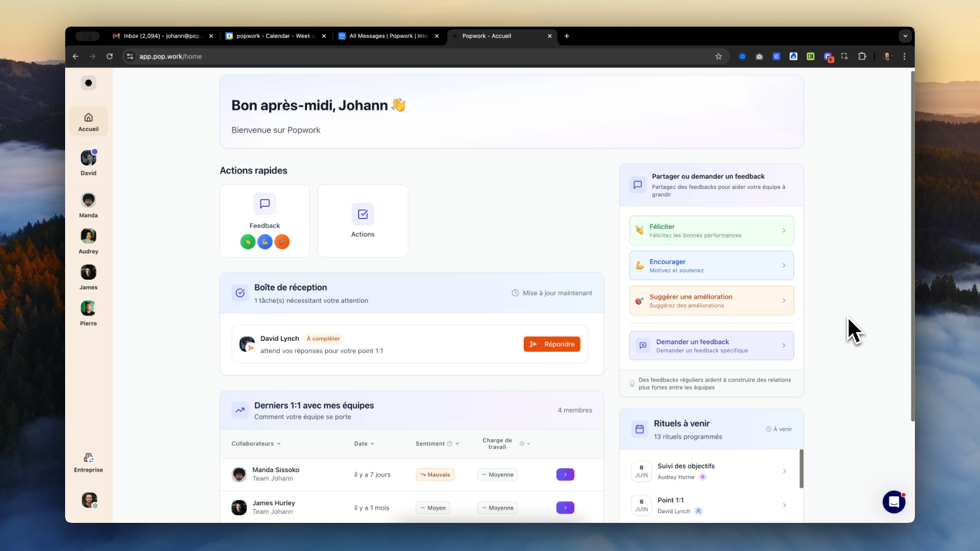Click your profile avatar at bottom sidebar
The width and height of the screenshot is (980, 551).
(x=88, y=500)
